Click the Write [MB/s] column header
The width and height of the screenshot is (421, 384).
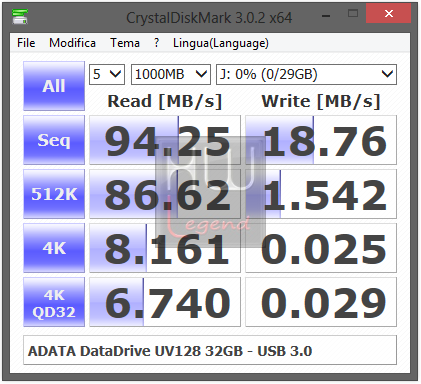click(321, 101)
